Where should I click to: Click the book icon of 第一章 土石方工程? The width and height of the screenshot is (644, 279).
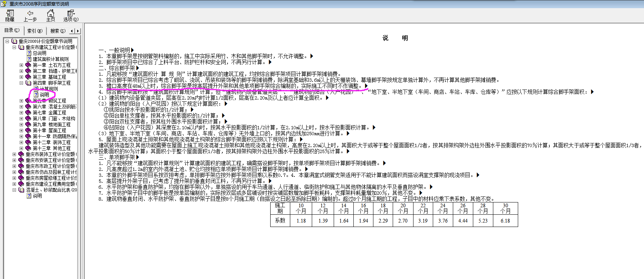[28, 65]
